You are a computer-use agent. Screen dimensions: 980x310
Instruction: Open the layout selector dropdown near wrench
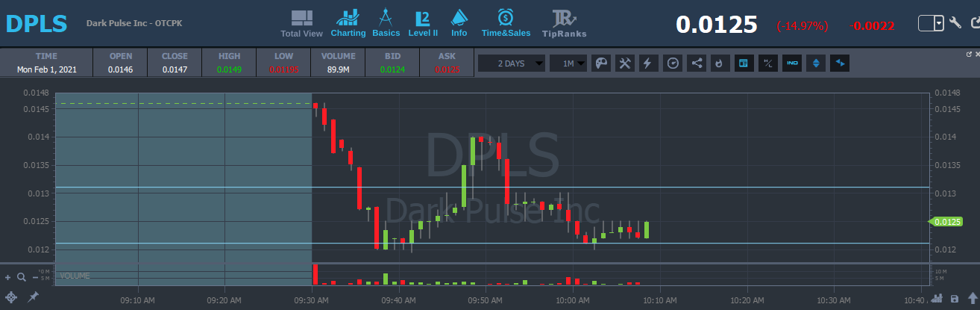(931, 24)
